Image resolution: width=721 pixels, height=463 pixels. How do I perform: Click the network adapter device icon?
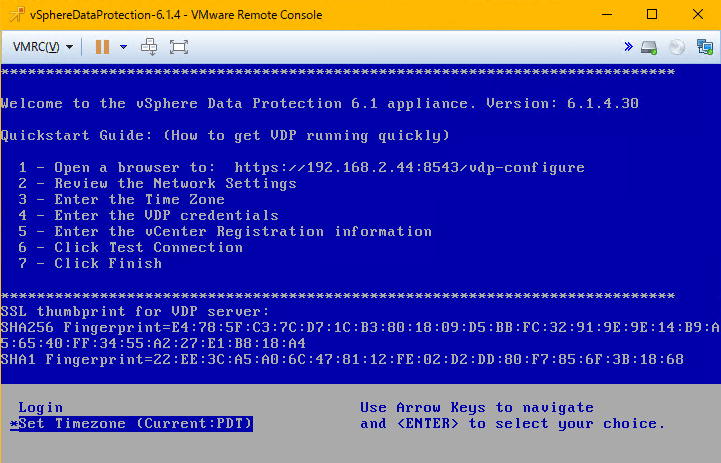(704, 47)
